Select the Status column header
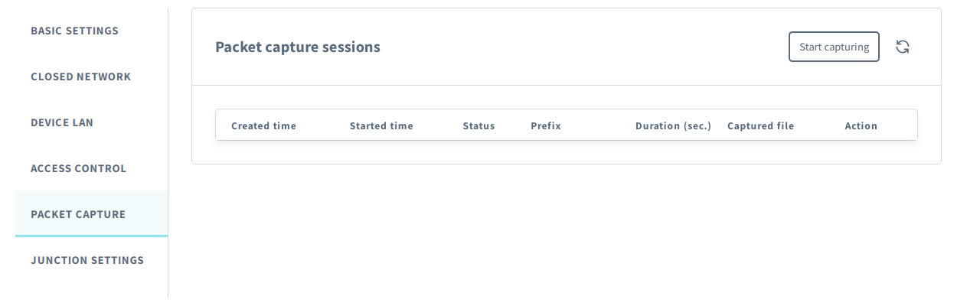This screenshot has width=980, height=306. point(479,125)
